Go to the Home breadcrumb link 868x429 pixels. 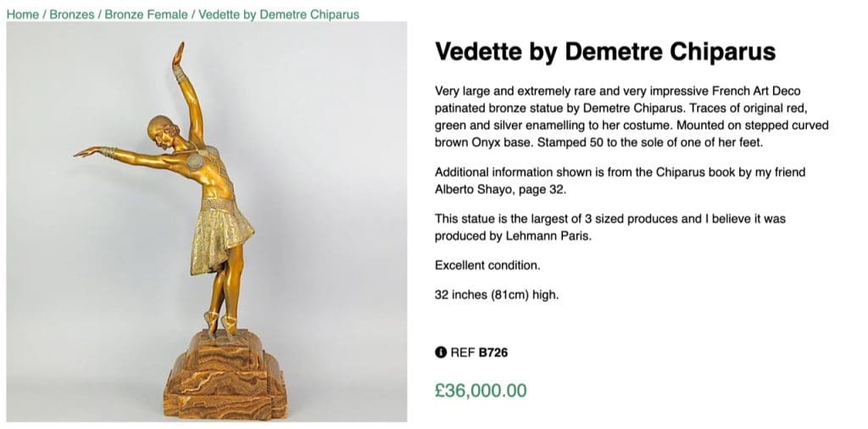point(23,14)
